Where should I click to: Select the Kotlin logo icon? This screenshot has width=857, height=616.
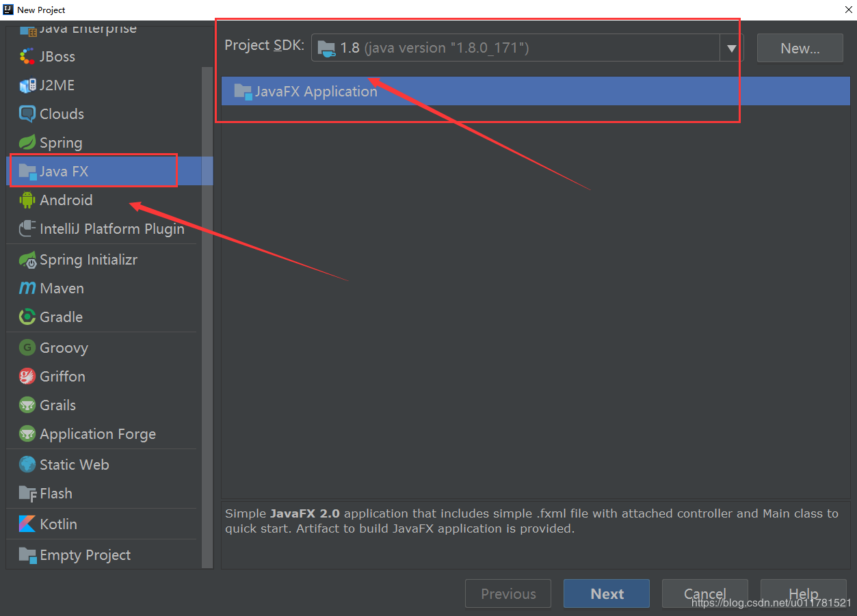[27, 524]
